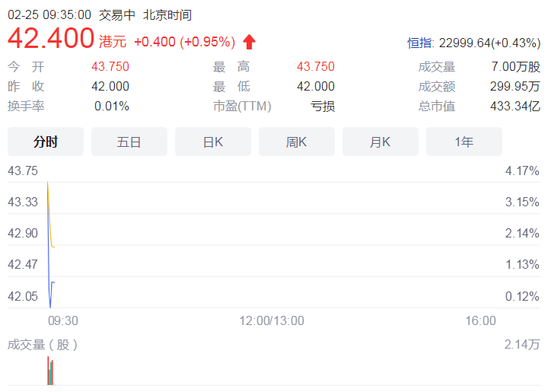554x392 pixels.
Task: Click the 成交量 value 7.00万股
Action: click(x=516, y=66)
